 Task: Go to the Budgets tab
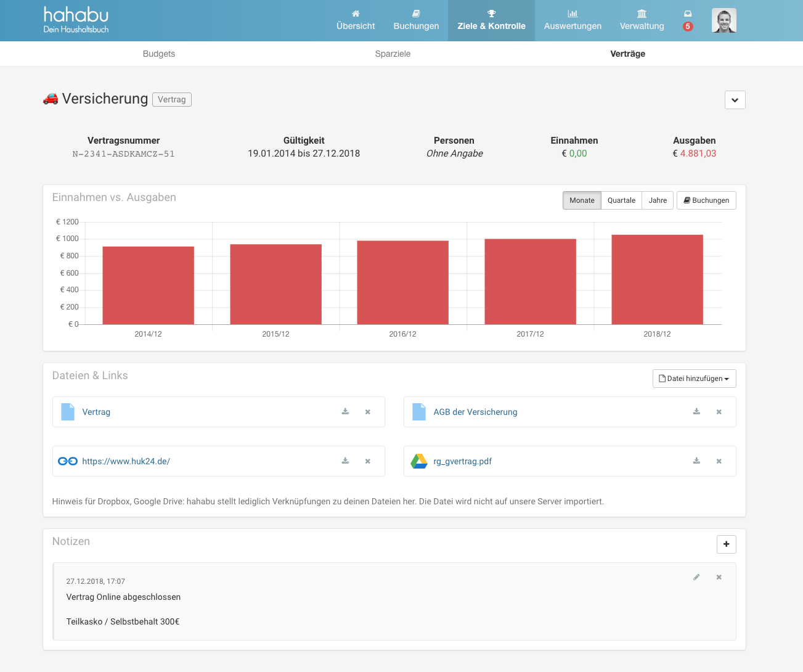pyautogui.click(x=159, y=54)
